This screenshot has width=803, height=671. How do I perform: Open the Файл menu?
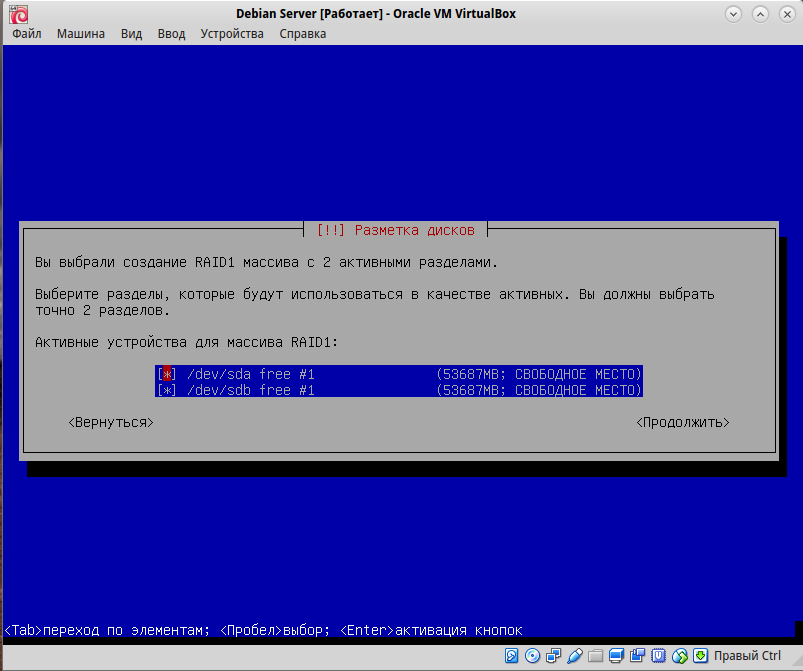point(27,34)
